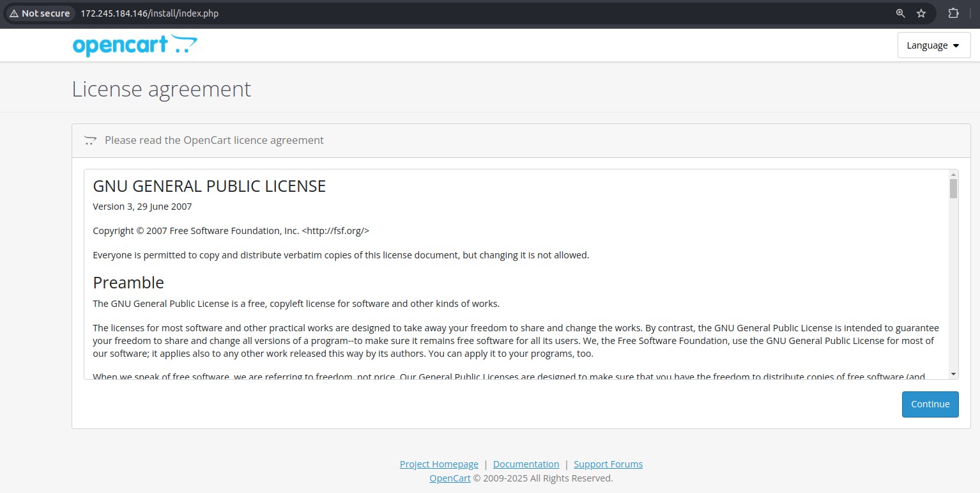Screen dimensions: 980x493
Task: Click the OpenCart logo in header
Action: (x=135, y=45)
